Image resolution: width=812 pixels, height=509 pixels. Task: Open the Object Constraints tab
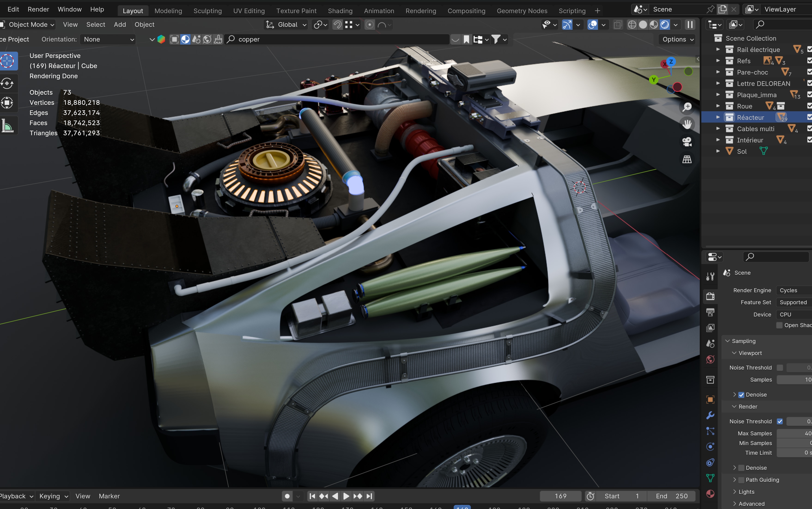pyautogui.click(x=710, y=462)
